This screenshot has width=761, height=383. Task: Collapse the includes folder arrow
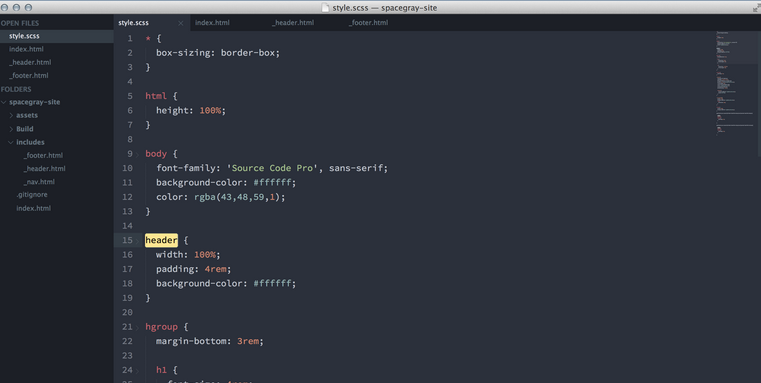(x=11, y=142)
